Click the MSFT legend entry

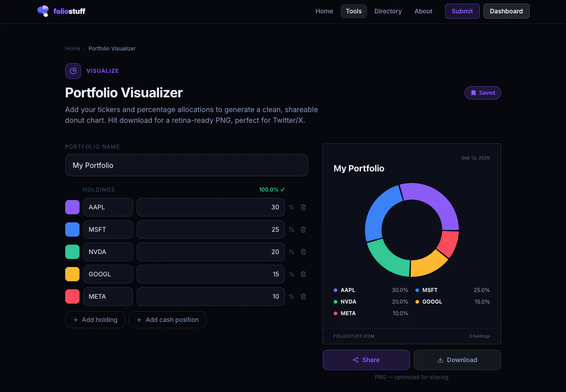tap(453, 290)
